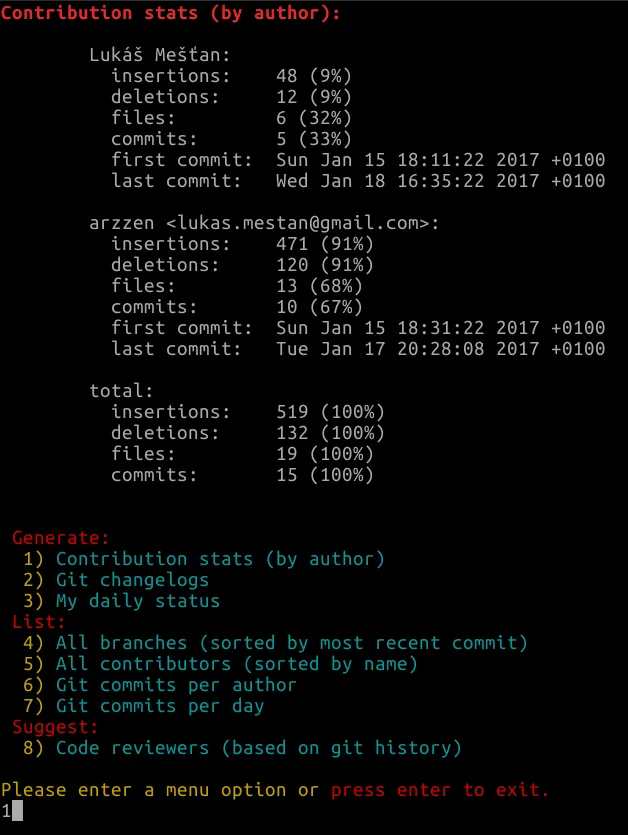628x835 pixels.
Task: Click the total section label
Action: pos(121,391)
